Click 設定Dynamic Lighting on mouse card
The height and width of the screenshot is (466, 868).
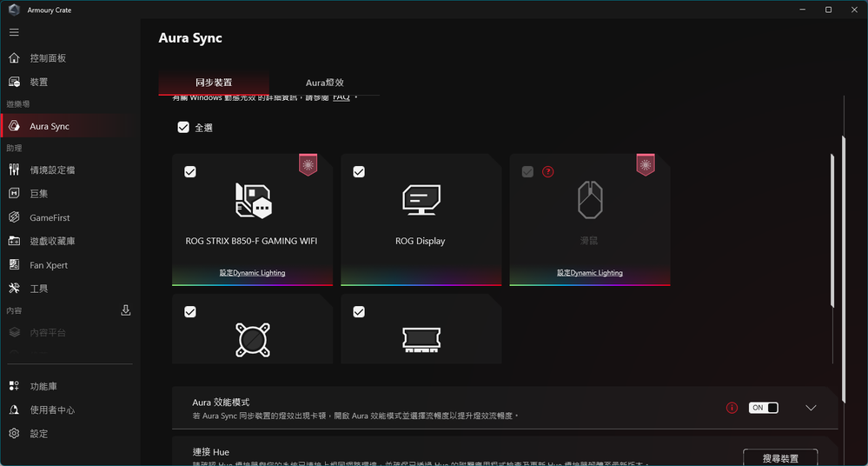pyautogui.click(x=590, y=273)
